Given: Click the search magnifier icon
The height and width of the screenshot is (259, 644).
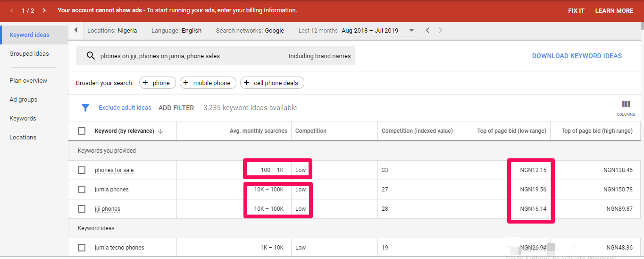Looking at the screenshot, I should pos(91,56).
